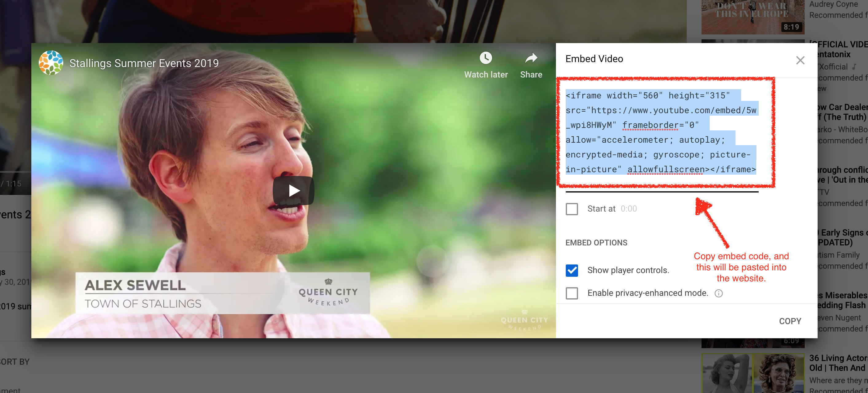
Task: Click the Start at time field
Action: tap(629, 209)
